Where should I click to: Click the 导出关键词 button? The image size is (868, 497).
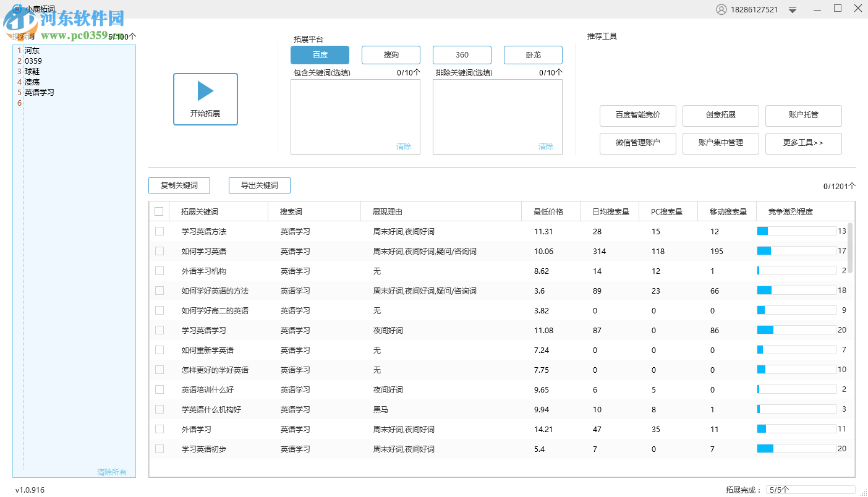259,185
